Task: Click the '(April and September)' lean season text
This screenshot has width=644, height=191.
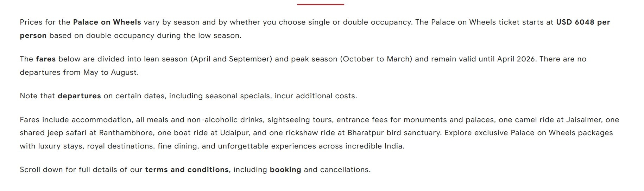Action: pos(231,59)
